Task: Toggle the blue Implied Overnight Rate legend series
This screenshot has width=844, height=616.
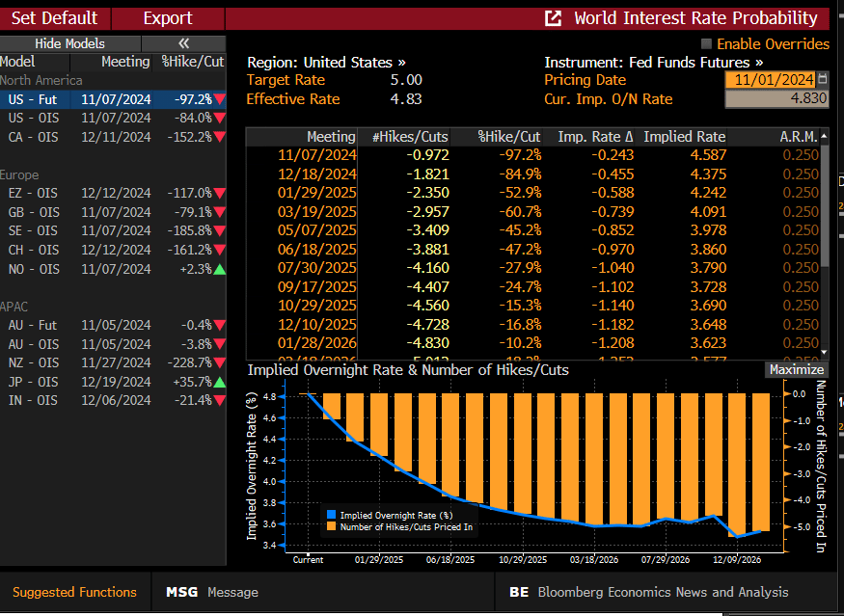Action: coord(333,515)
